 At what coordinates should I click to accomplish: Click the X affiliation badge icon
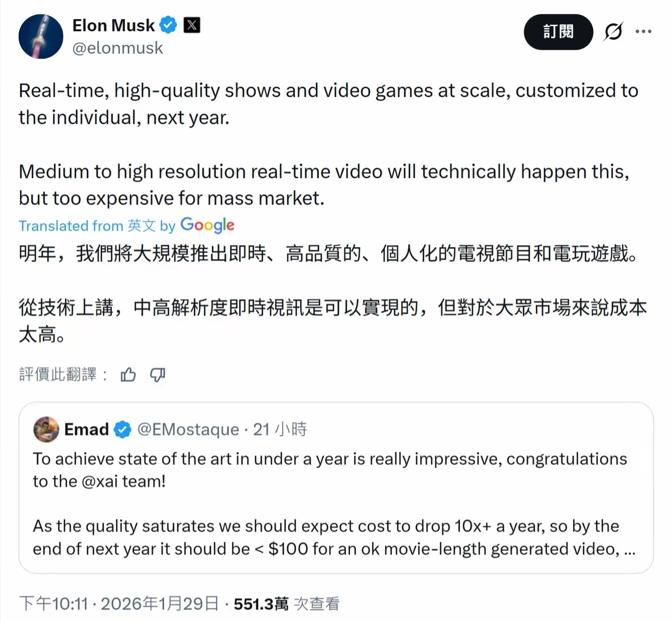pos(192,25)
